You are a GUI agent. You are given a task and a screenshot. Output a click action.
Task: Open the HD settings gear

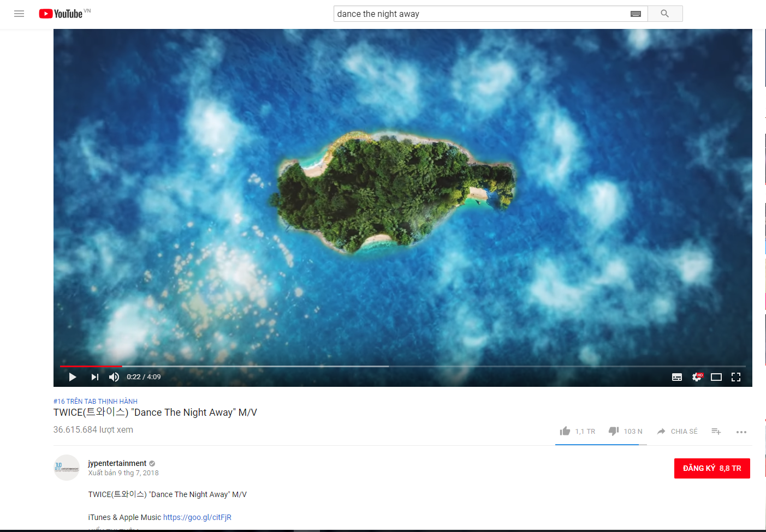coord(697,377)
